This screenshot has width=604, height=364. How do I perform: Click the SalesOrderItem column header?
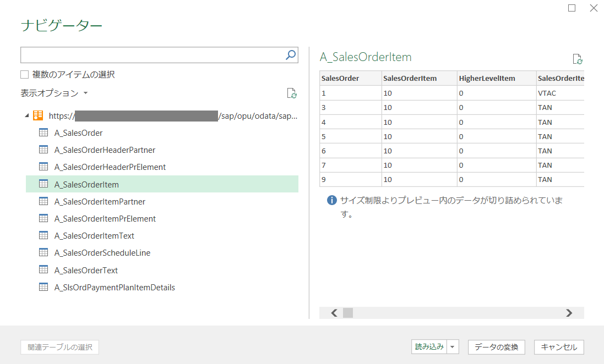[x=419, y=78]
